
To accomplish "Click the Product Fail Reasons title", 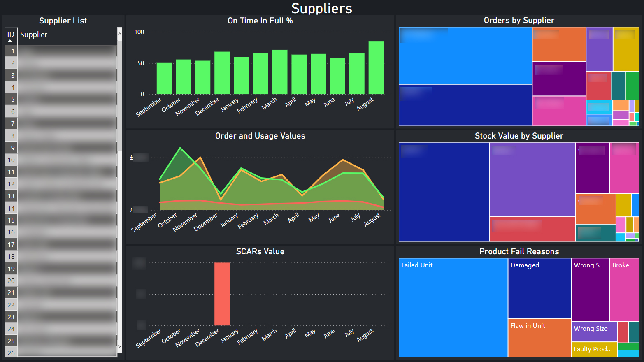I will click(x=519, y=252).
